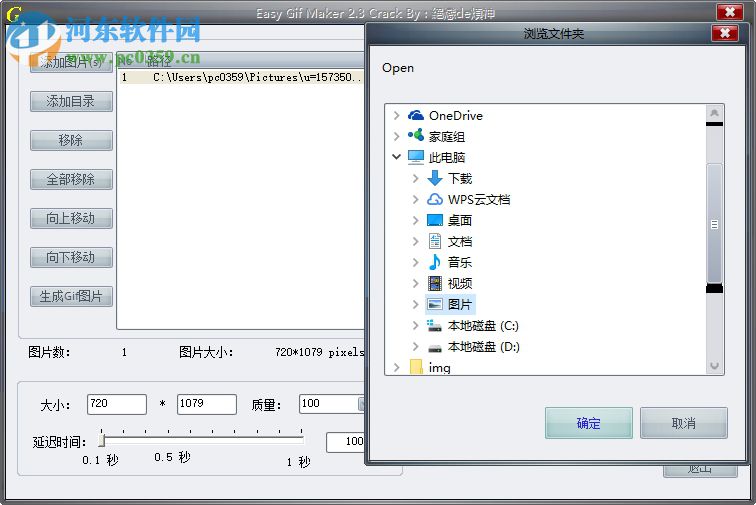Click the OneDrive cloud icon
756x505 pixels.
pyautogui.click(x=415, y=115)
